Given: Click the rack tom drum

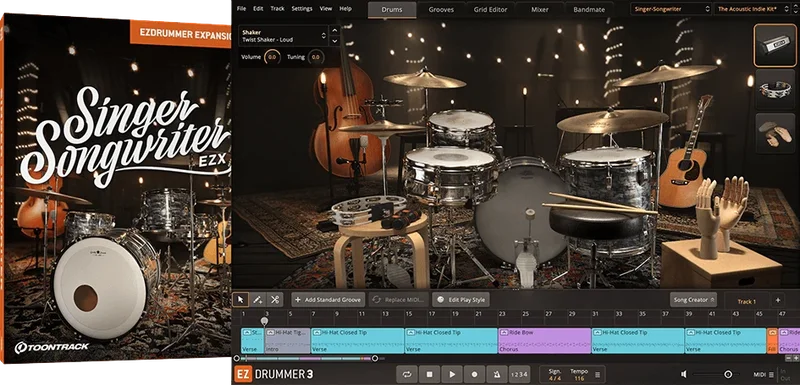Looking at the screenshot, I should (462, 126).
